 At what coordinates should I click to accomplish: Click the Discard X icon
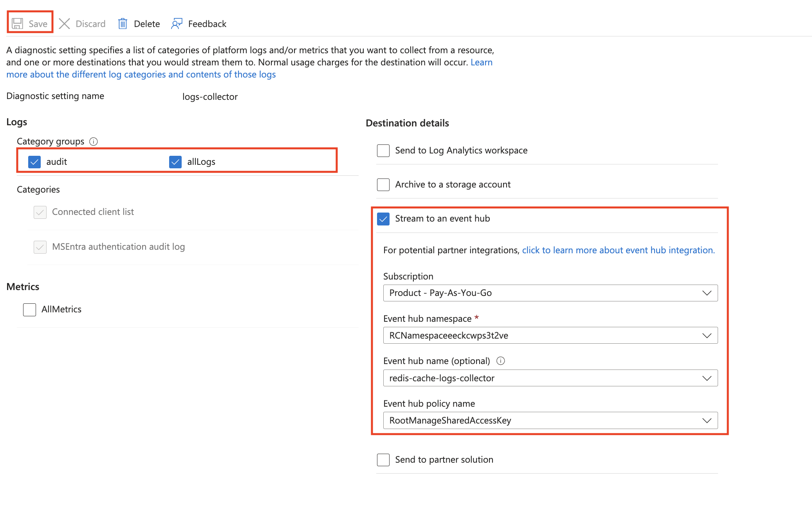pos(64,24)
